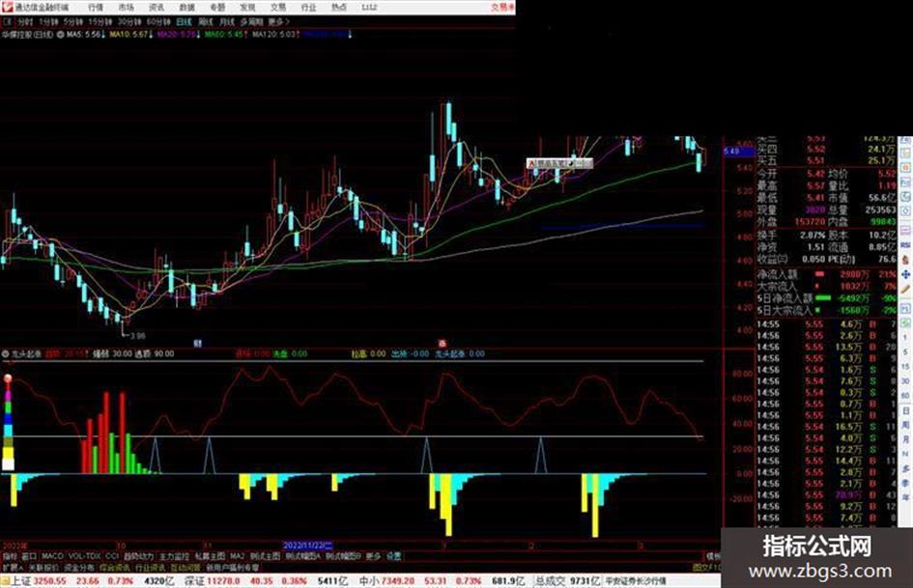Open the 行情 menu
913x588 pixels.
[x=96, y=8]
